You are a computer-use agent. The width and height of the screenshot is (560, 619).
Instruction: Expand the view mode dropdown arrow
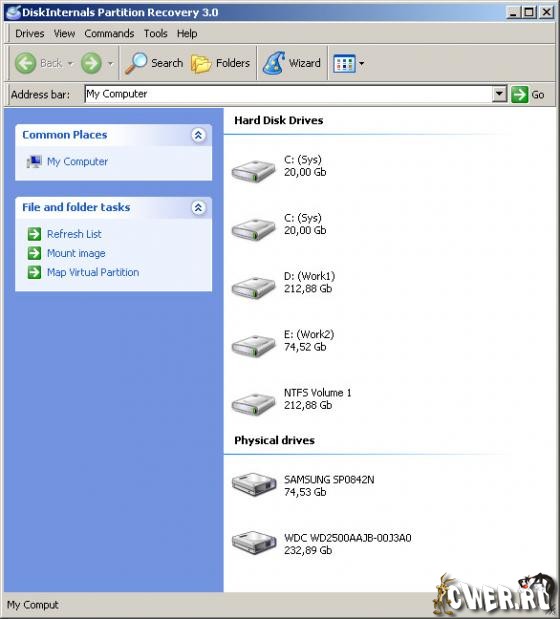click(361, 63)
